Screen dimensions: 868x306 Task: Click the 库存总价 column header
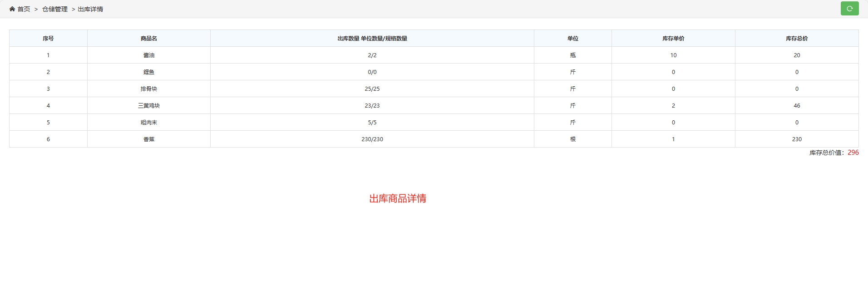pos(797,39)
